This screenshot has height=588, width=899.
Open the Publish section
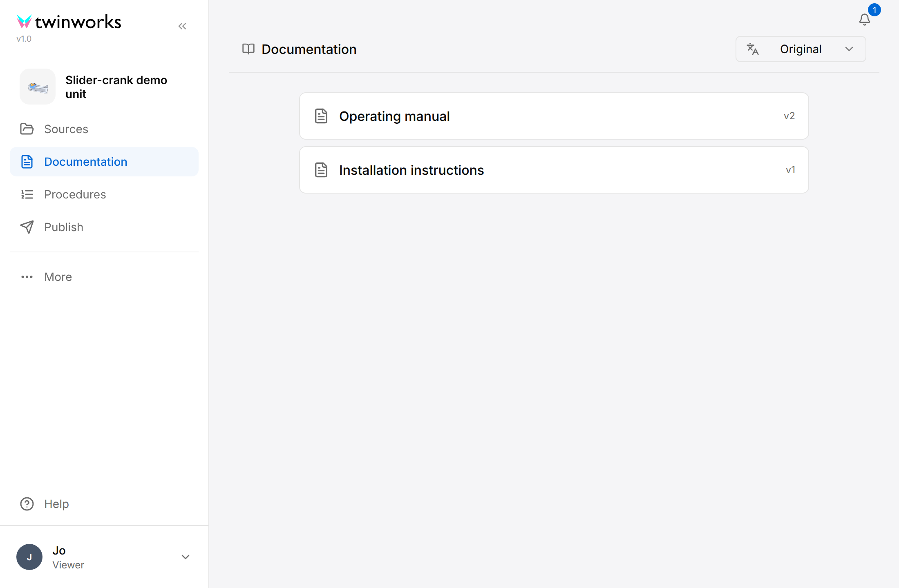[104, 227]
